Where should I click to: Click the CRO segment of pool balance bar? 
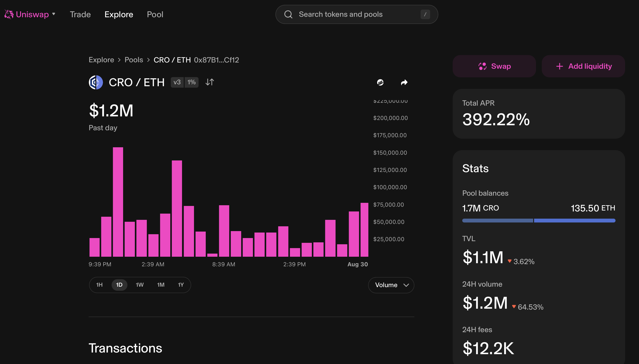[x=497, y=221]
